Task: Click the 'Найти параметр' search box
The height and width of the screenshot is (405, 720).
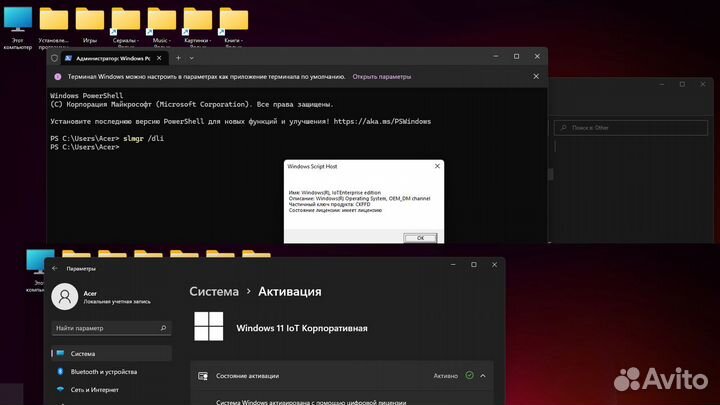Action: pos(111,328)
